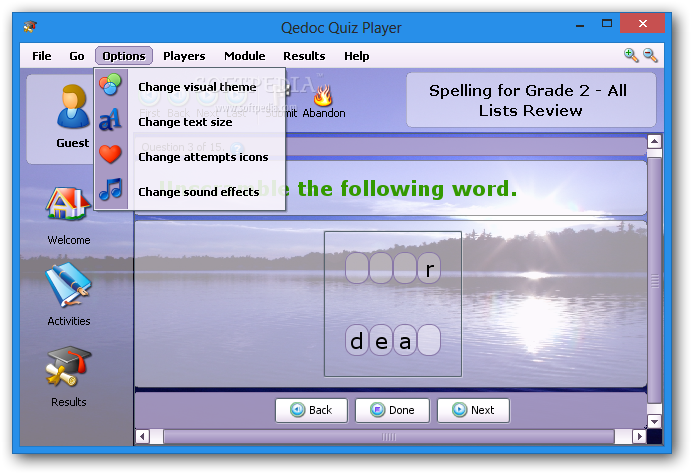This screenshot has width=692, height=474.
Task: Open the Players menu
Action: click(x=184, y=56)
